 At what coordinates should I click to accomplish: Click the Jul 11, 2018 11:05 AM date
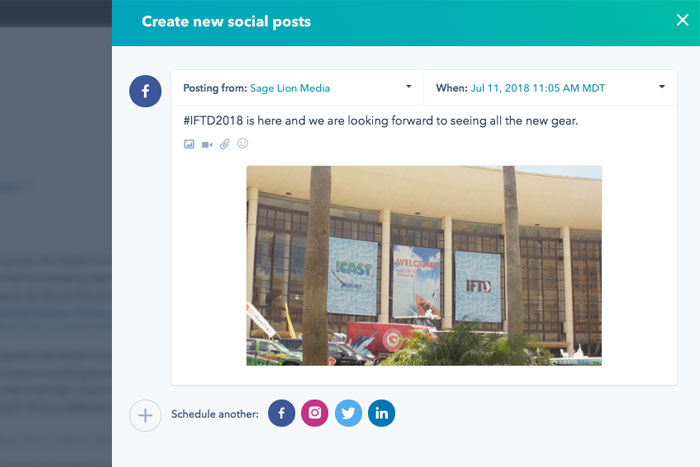click(x=537, y=88)
